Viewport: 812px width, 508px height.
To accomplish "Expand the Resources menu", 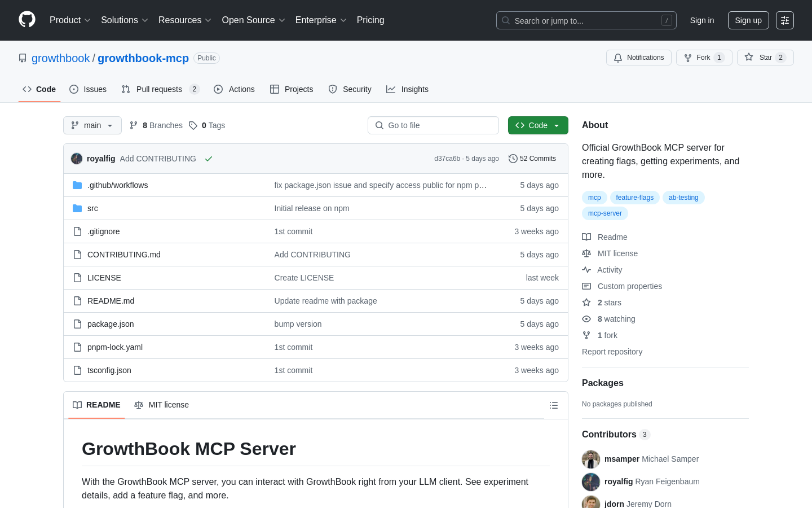I will [185, 20].
